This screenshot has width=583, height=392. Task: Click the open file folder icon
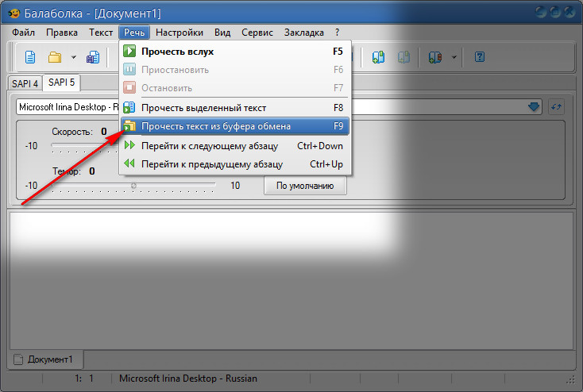(x=55, y=57)
